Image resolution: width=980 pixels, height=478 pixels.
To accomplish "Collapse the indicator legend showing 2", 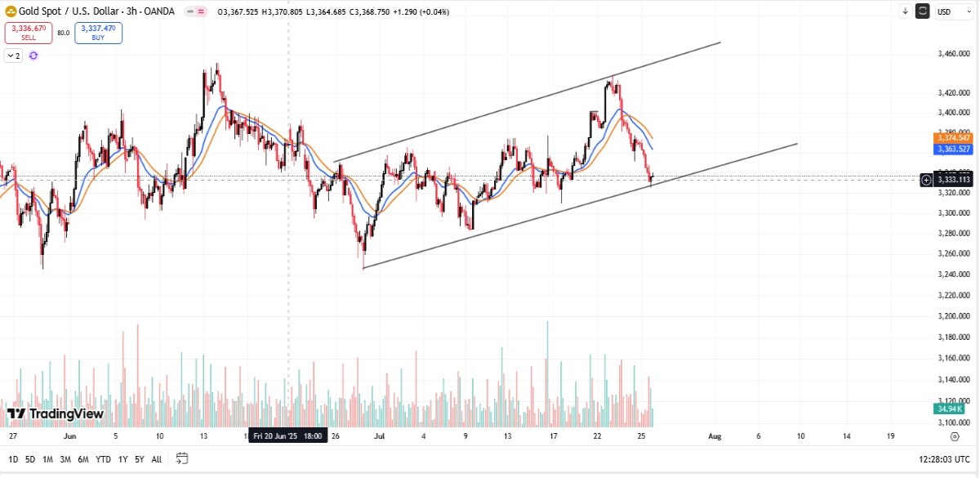I will pyautogui.click(x=14, y=56).
